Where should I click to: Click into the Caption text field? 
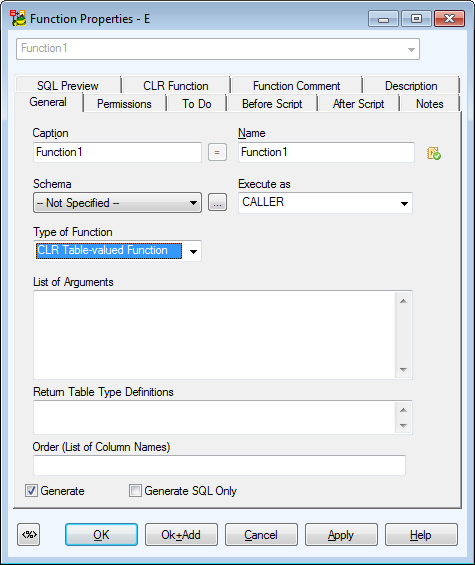pos(117,152)
